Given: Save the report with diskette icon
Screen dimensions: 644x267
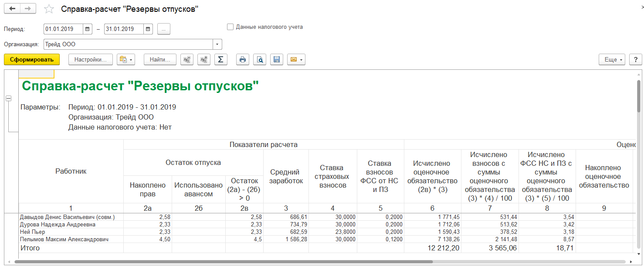Looking at the screenshot, I should [276, 60].
